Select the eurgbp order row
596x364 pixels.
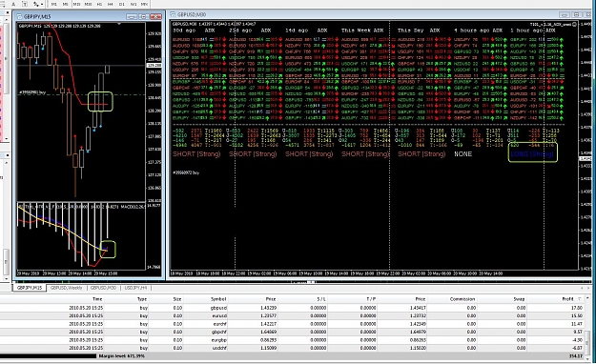pos(292,340)
